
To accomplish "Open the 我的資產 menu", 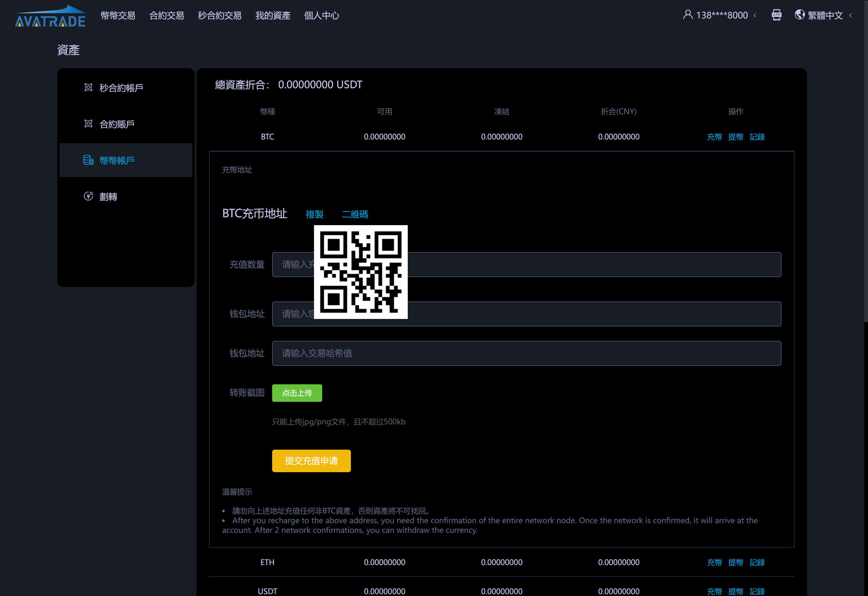I will [x=273, y=15].
